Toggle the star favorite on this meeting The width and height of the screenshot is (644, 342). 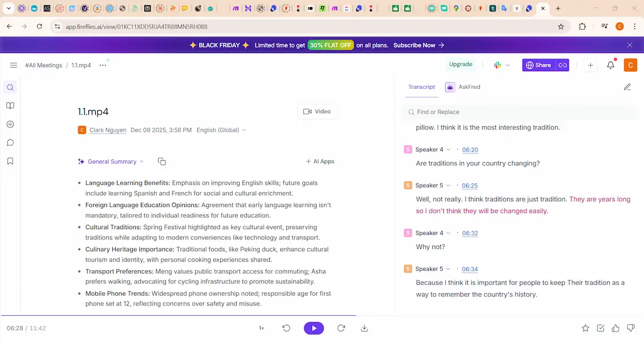[585, 328]
